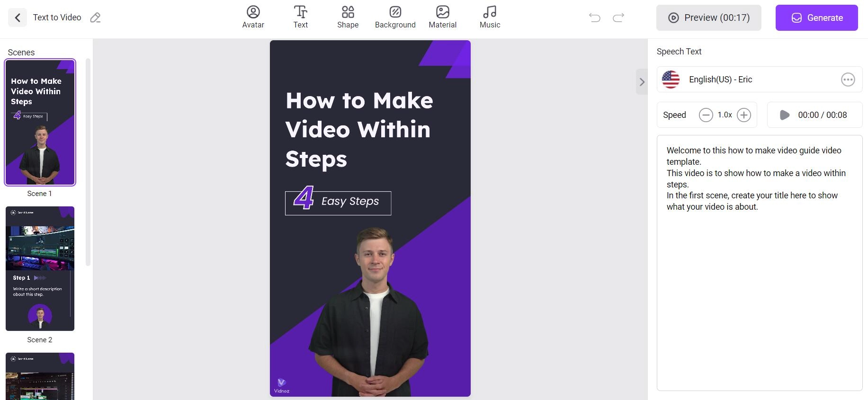Open the Background settings
868x400 pixels.
395,18
